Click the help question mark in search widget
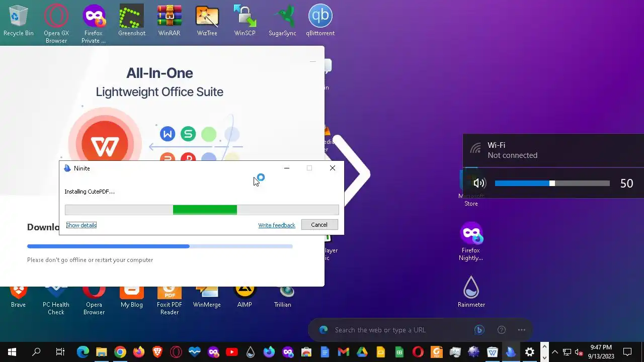644x362 pixels. point(502,330)
